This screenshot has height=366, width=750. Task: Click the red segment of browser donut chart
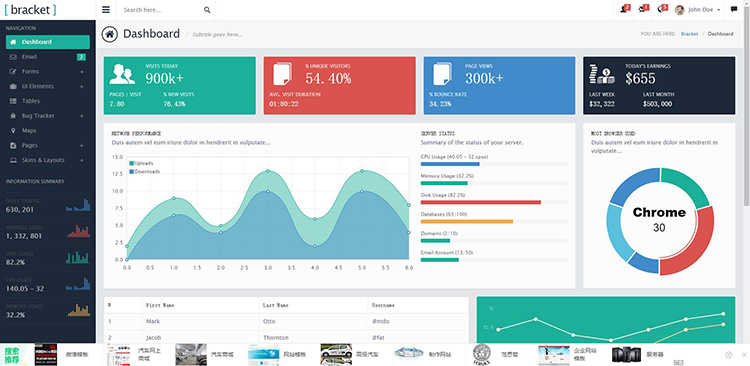(692, 243)
